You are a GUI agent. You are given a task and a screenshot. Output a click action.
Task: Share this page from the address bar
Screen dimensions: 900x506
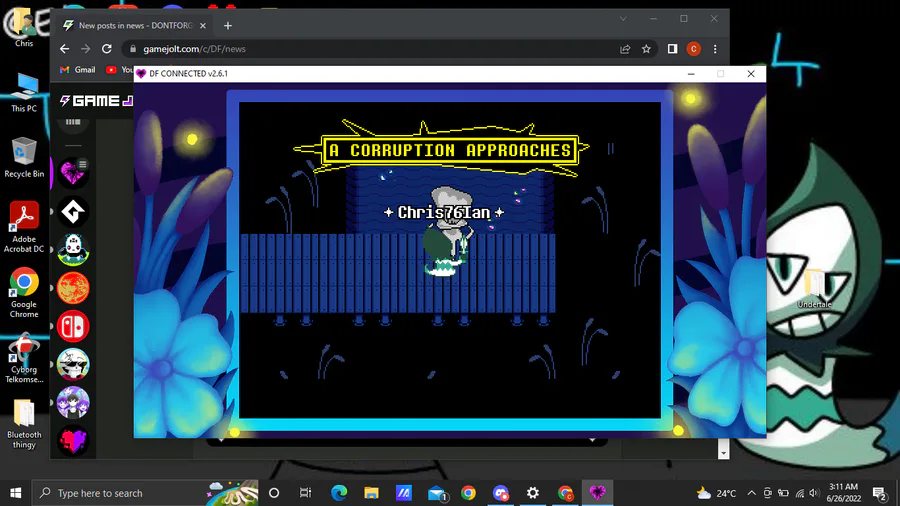625,49
